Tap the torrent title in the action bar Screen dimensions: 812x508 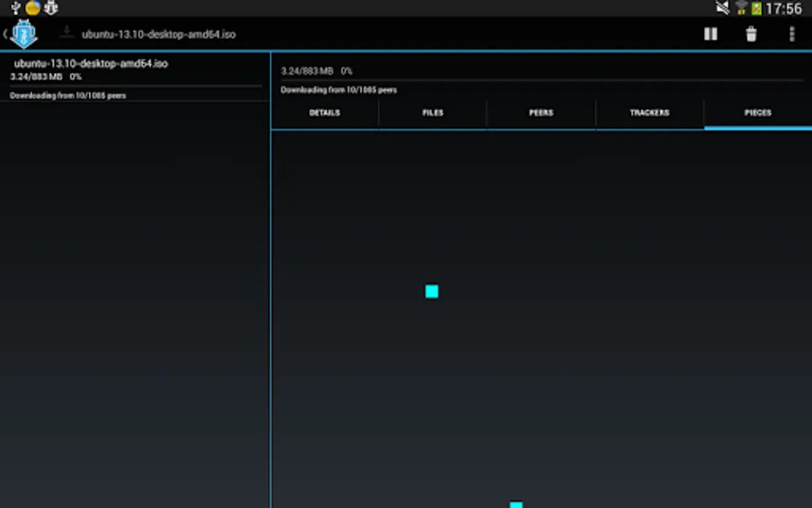tap(158, 34)
